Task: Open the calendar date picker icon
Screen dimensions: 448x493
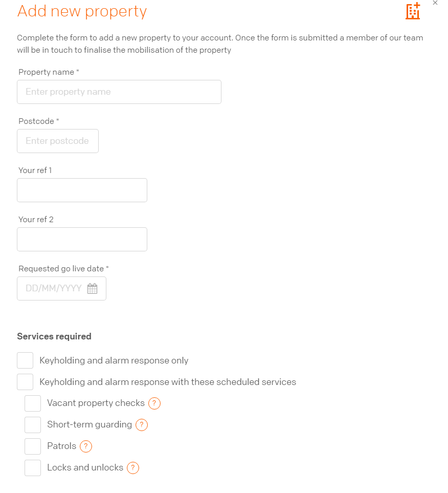Action: [x=92, y=288]
